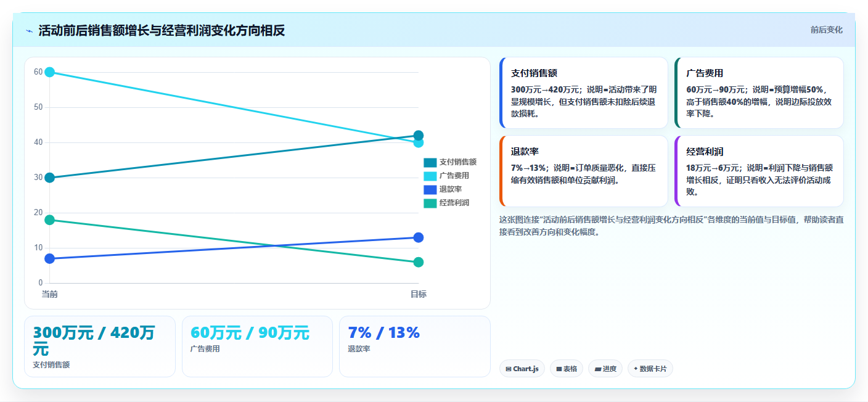Click the 当前 x-axis label
The width and height of the screenshot is (868, 402).
tap(50, 294)
